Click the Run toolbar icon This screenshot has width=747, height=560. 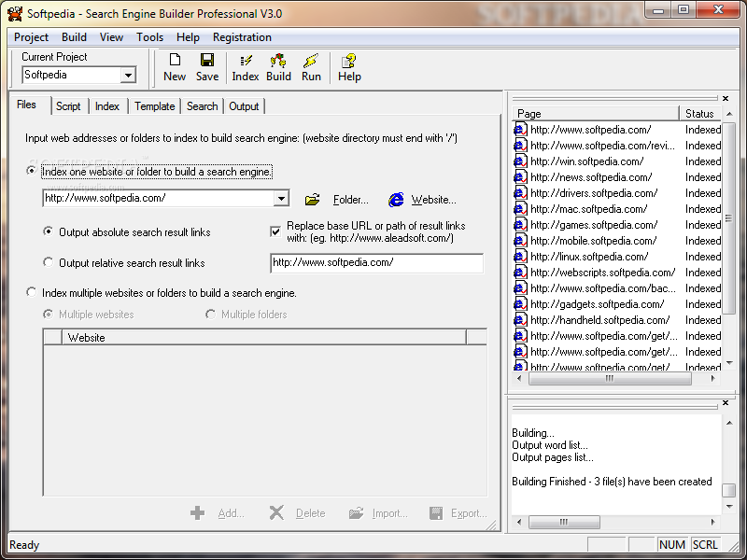[311, 61]
